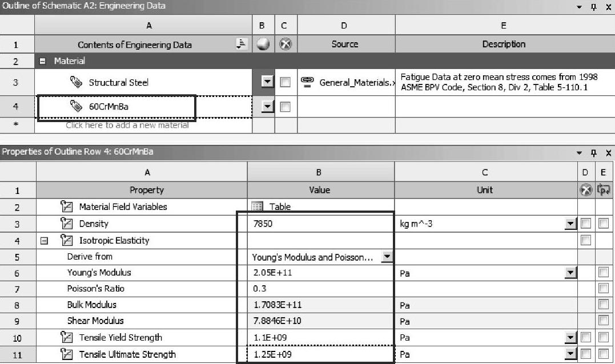Click the Unit column header
Image resolution: width=615 pixels, height=364 pixels.
pyautogui.click(x=486, y=190)
